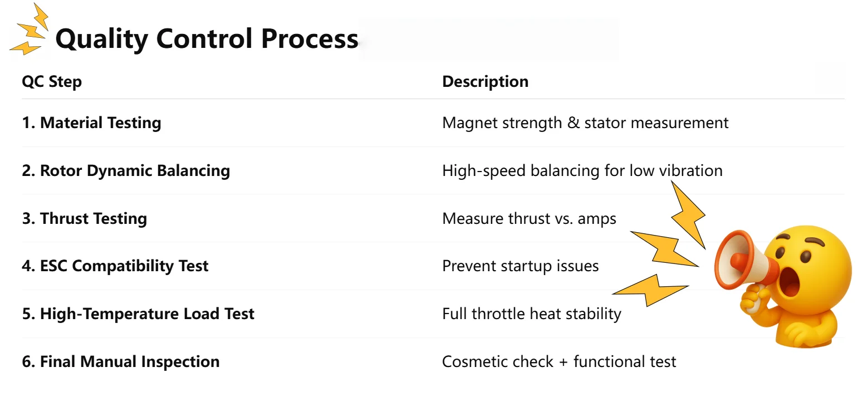Click the lightning bolt icon beside the title
The image size is (868, 416).
point(30,31)
